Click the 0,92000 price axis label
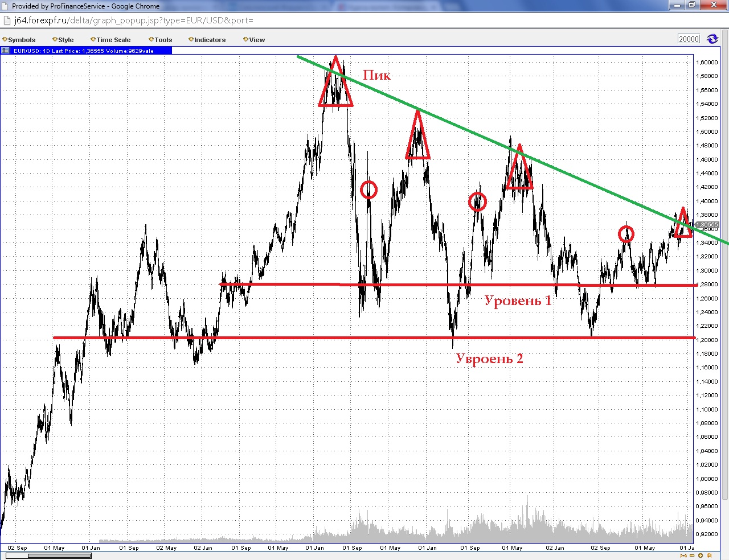Image resolution: width=729 pixels, height=560 pixels. coord(707,534)
